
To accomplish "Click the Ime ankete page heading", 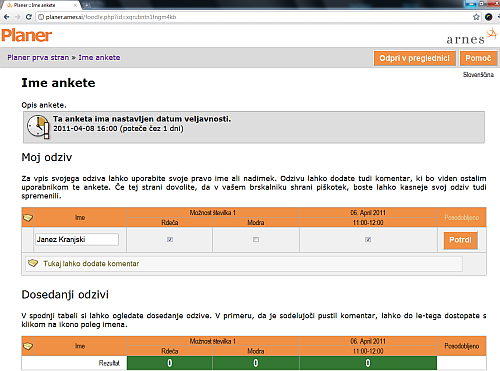I will 58,83.
